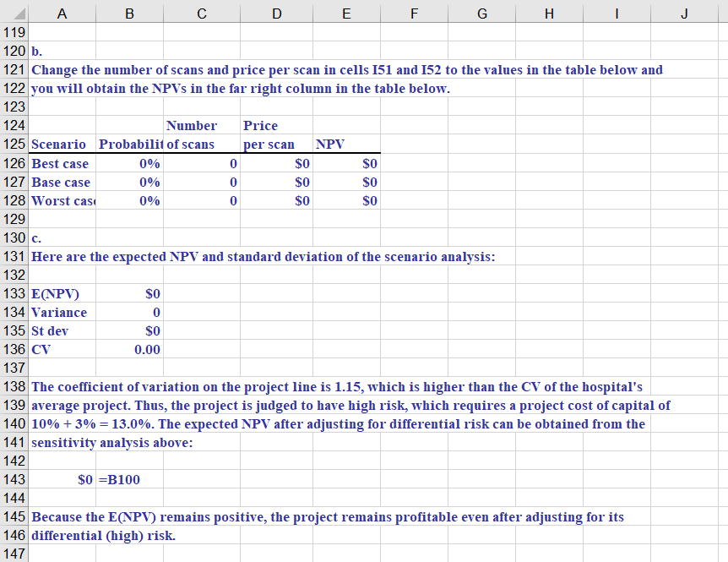Viewport: 728px width, 562px height.
Task: Select column H header
Action: pos(549,14)
